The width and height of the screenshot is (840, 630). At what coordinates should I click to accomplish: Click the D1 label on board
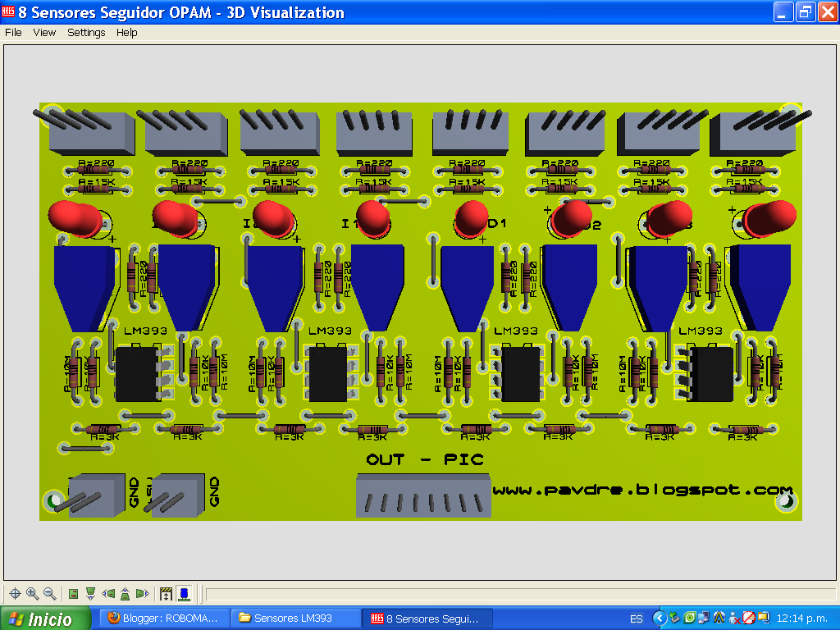point(496,223)
